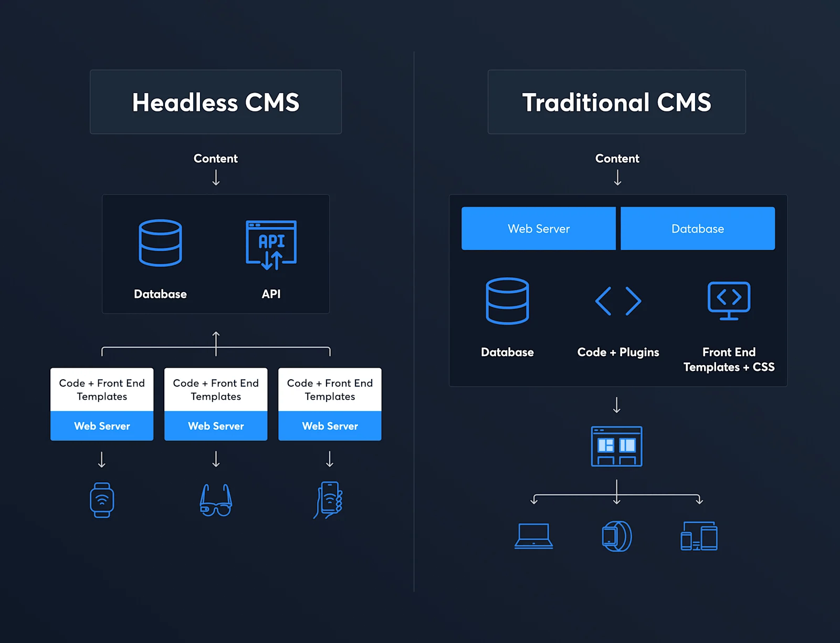This screenshot has height=643, width=840.
Task: Select the hand holding phone icon
Action: tap(329, 500)
